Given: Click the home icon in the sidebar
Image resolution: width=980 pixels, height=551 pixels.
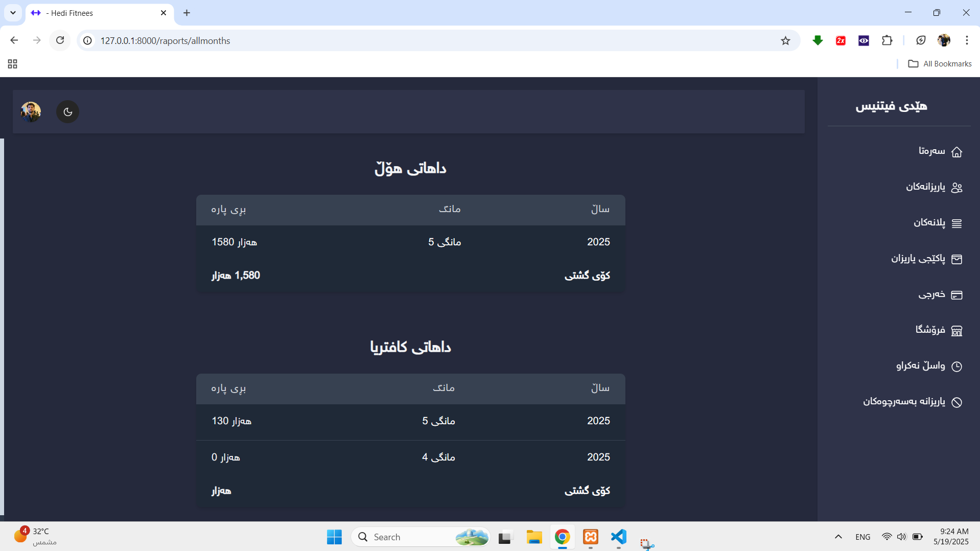Looking at the screenshot, I should coord(956,152).
